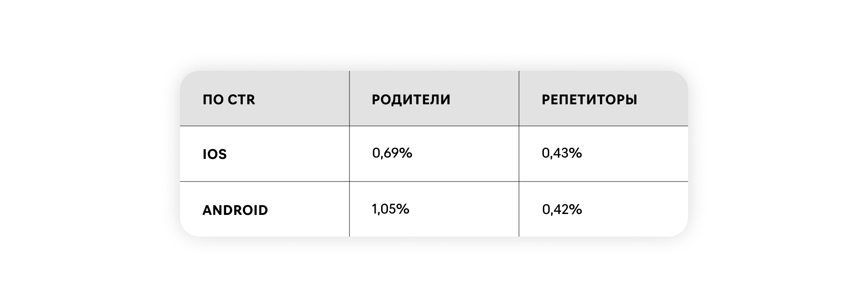
Task: Click divider between 0,69% and 0,43% cells
Action: click(x=519, y=153)
